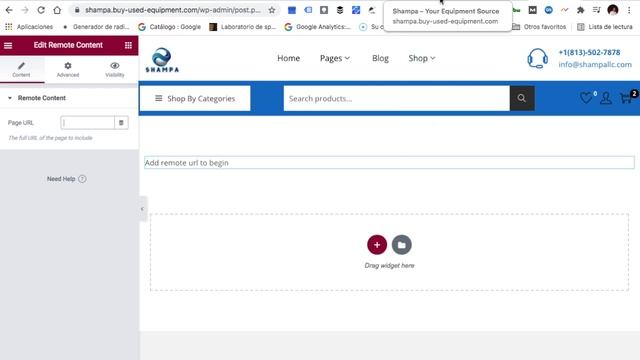Switch to the Visibility tab
640x360 pixels.
tap(115, 69)
